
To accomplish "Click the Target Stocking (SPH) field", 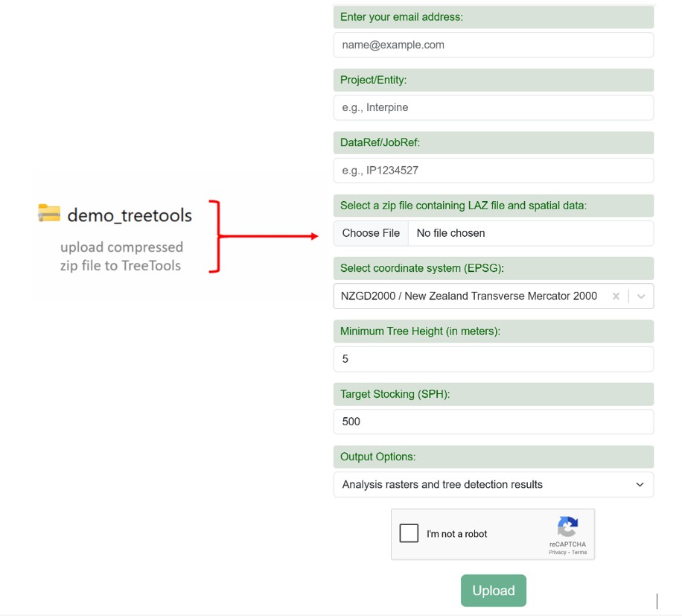I will (493, 422).
